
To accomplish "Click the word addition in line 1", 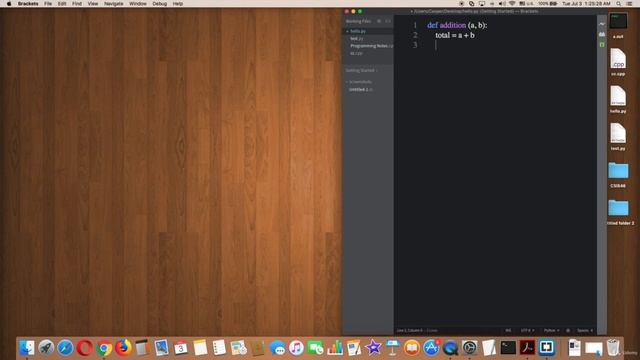I will coord(453,25).
